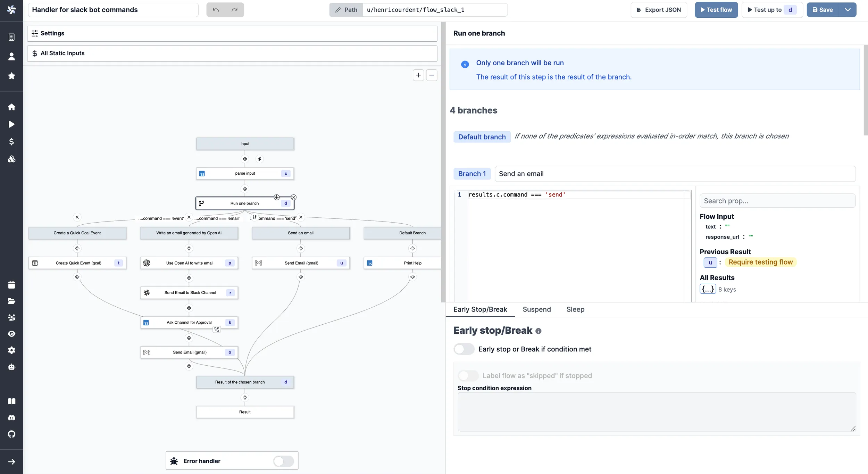Open Home from the left sidebar
This screenshot has width=868, height=474.
(11, 107)
